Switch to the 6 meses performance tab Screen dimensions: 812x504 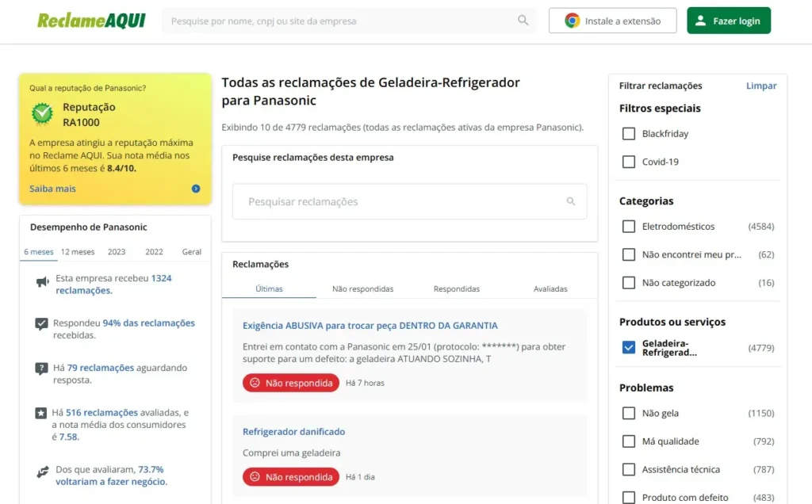tap(39, 252)
